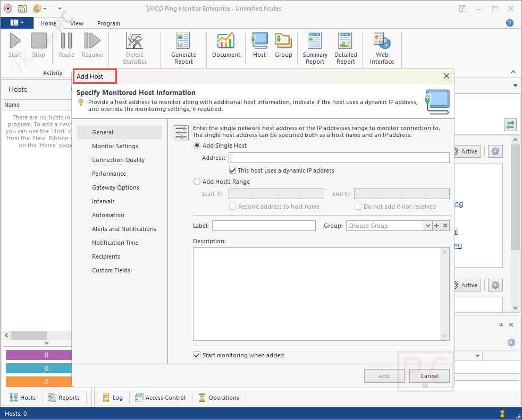
Task: Switch to the Home ribbon tab
Action: (x=48, y=23)
